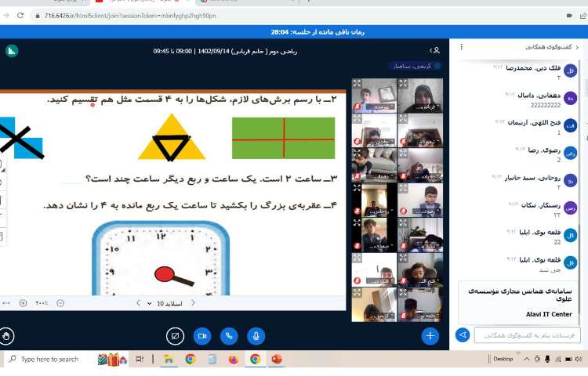Click avatar of دهقانی، دانیال
This screenshot has width=588, height=376.
pyautogui.click(x=570, y=98)
